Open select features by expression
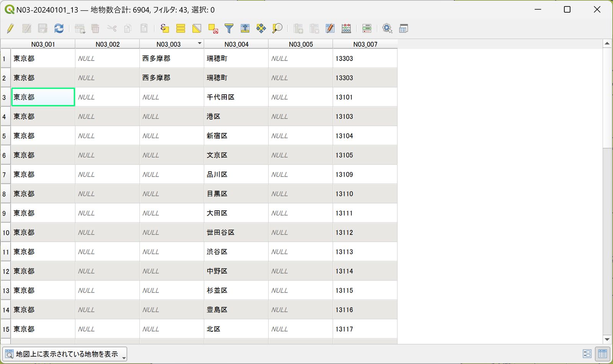Screen dimensions: 613x364 point(165,28)
